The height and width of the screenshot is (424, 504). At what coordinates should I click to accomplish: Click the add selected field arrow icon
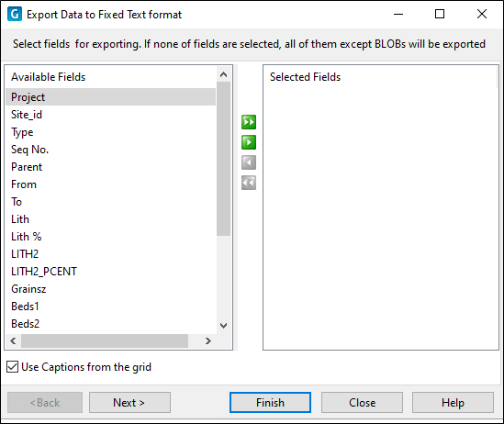coord(249,142)
